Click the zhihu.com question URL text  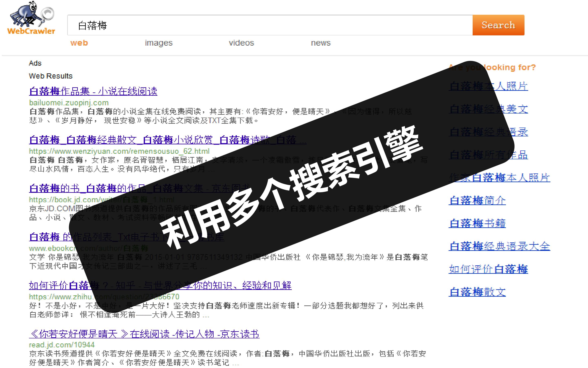pyautogui.click(x=104, y=297)
